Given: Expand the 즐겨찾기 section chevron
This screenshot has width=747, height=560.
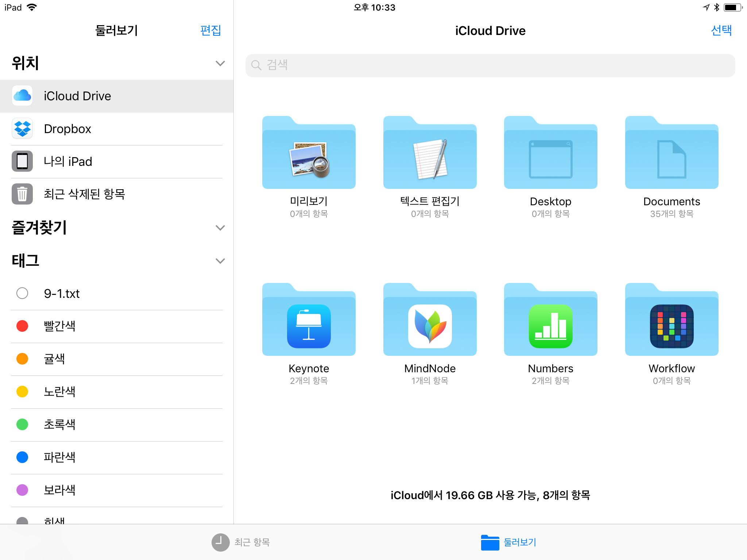Looking at the screenshot, I should [220, 228].
